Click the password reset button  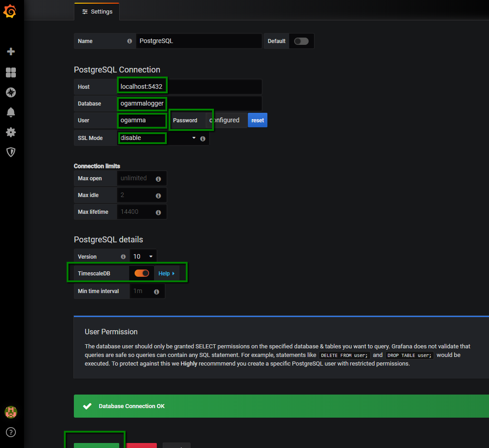pos(257,120)
